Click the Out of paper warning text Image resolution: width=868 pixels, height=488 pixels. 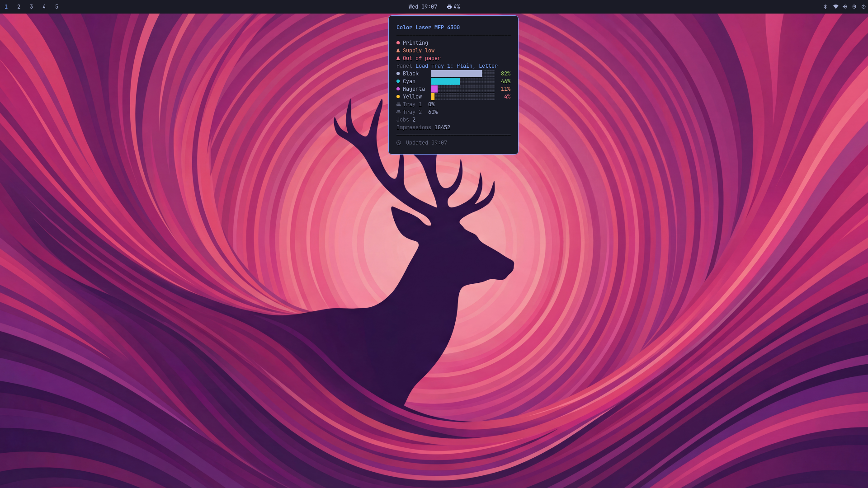click(422, 58)
